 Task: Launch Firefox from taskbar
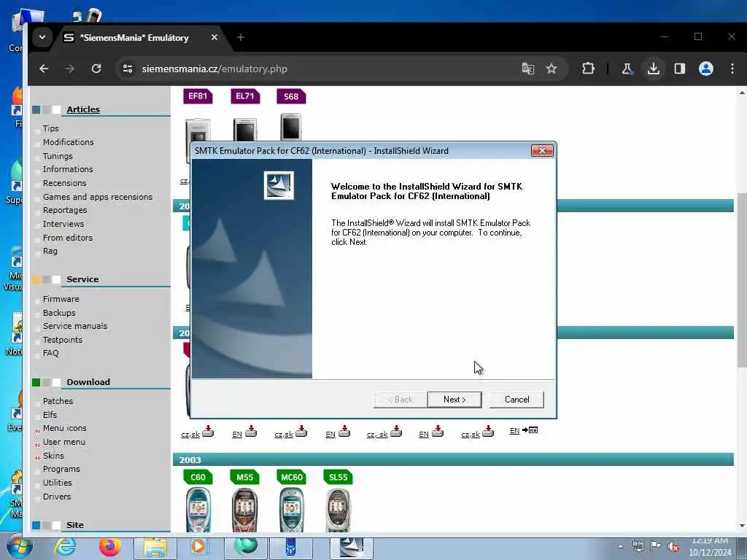coord(109,547)
